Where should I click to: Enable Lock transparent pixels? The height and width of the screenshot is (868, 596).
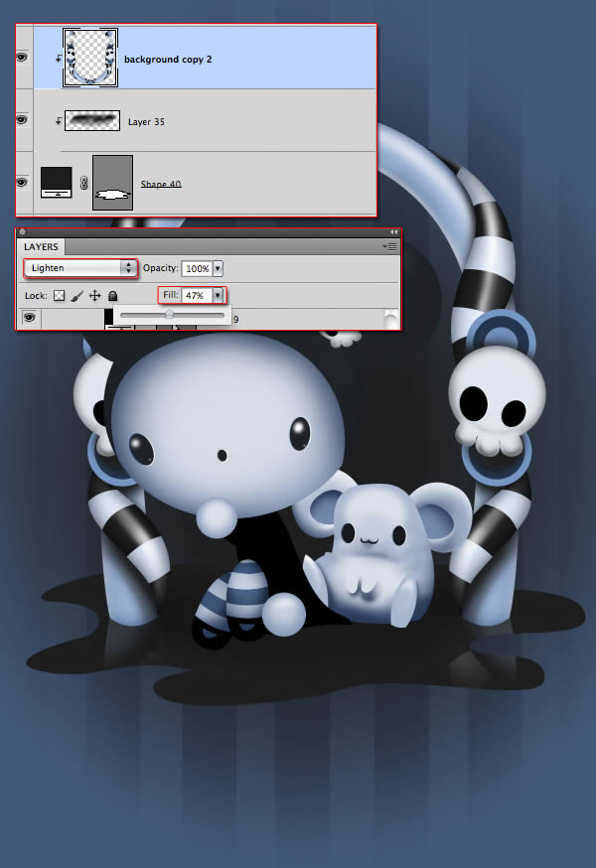point(59,296)
